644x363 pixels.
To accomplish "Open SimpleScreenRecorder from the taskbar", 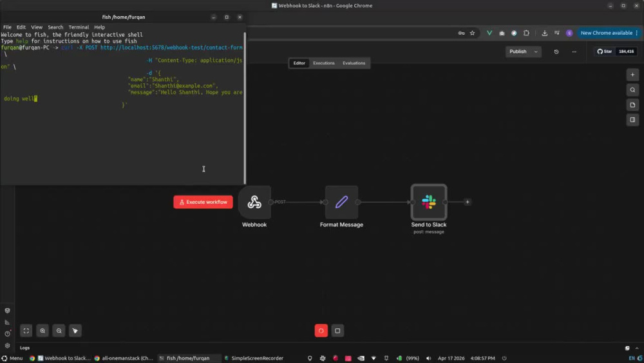I will pyautogui.click(x=254, y=358).
